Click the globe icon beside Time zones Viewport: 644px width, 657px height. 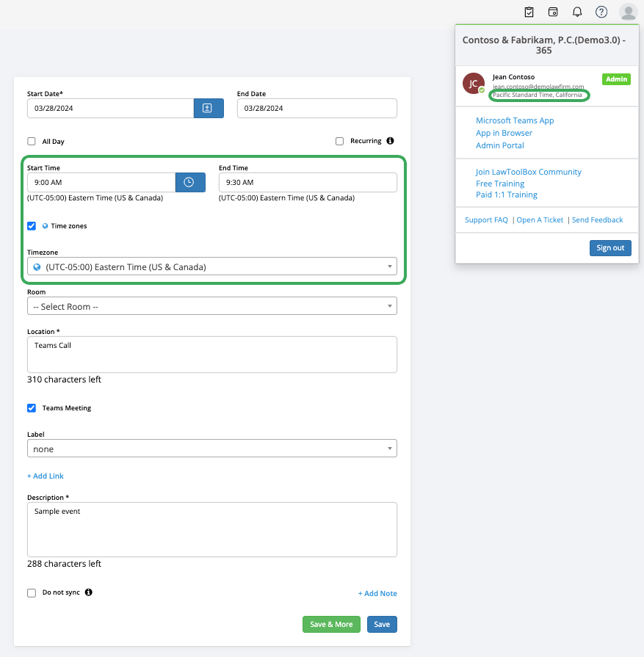45,226
